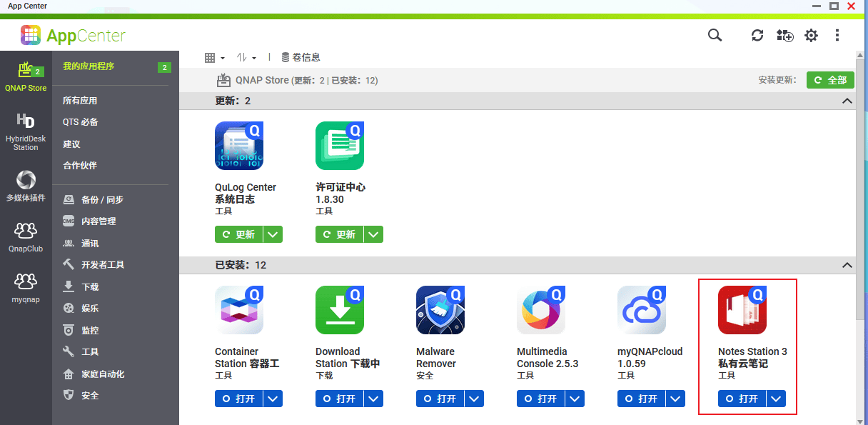
Task: Expand Download Station open dropdown arrow
Action: pos(374,399)
